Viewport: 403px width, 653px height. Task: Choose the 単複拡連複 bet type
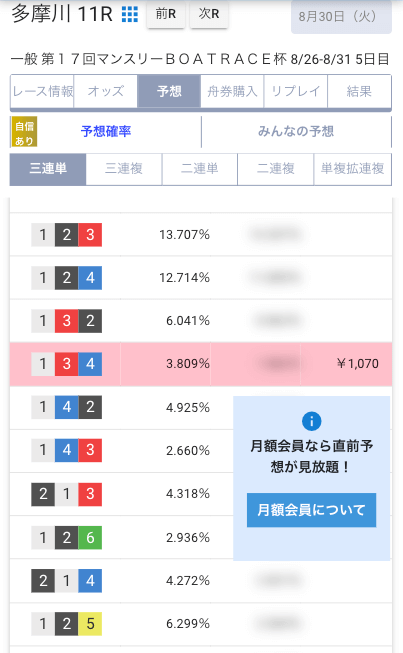click(x=352, y=169)
